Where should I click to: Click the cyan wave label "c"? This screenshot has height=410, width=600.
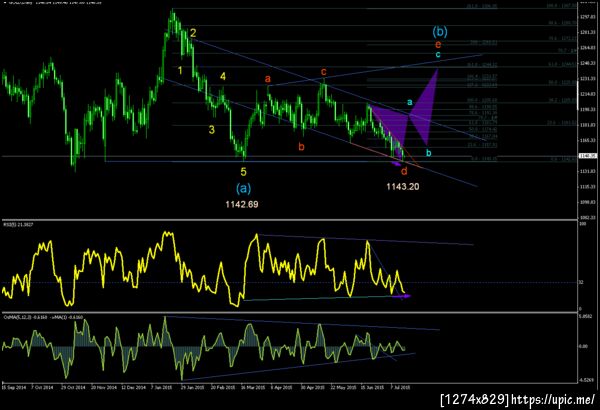point(438,54)
